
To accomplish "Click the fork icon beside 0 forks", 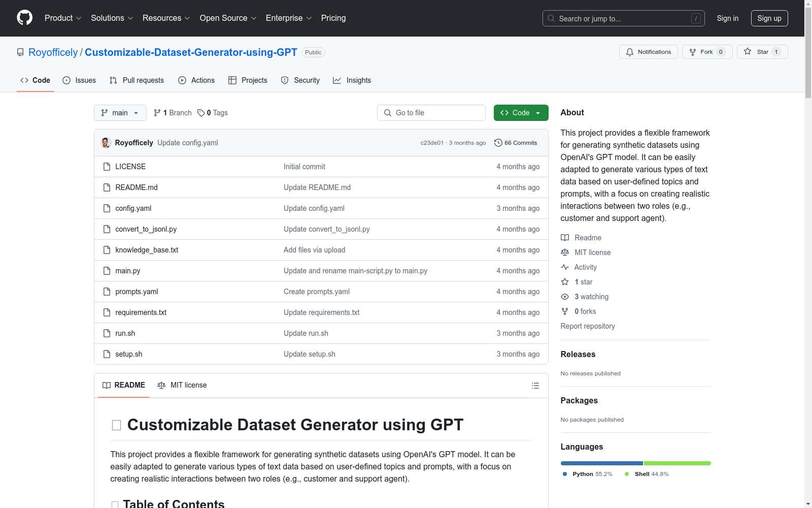I will click(565, 311).
